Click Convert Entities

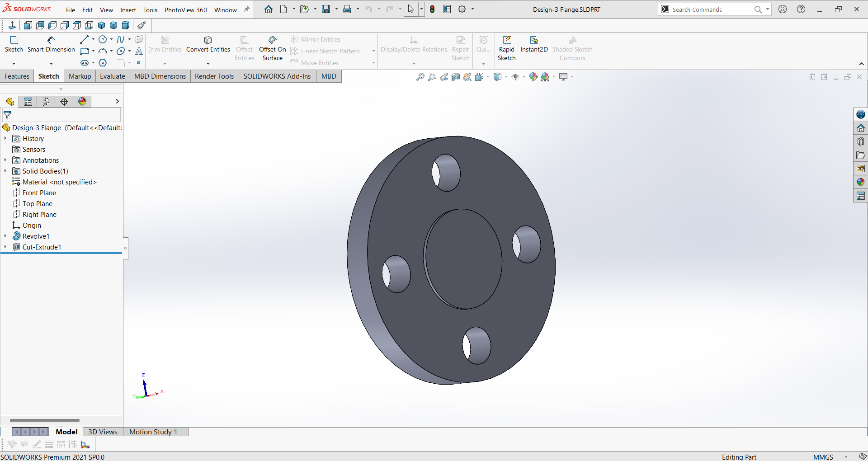pos(208,45)
